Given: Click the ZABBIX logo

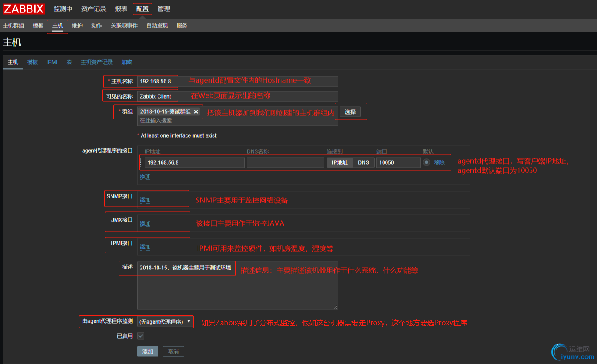Looking at the screenshot, I should [24, 9].
